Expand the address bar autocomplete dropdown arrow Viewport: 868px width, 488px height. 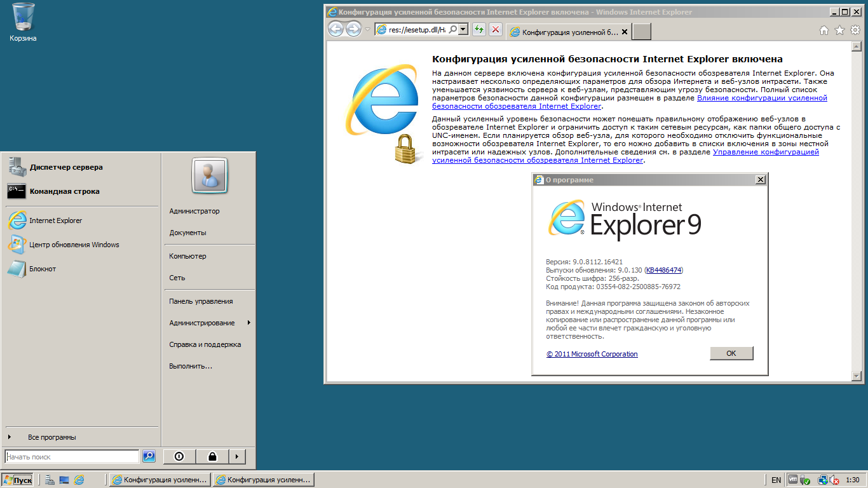pyautogui.click(x=463, y=29)
